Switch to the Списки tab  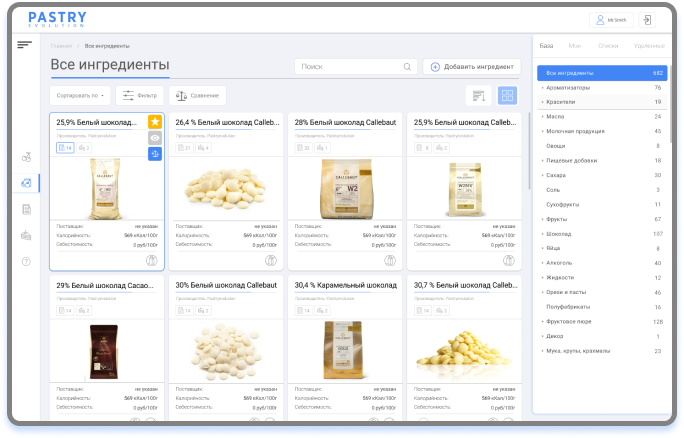[608, 46]
